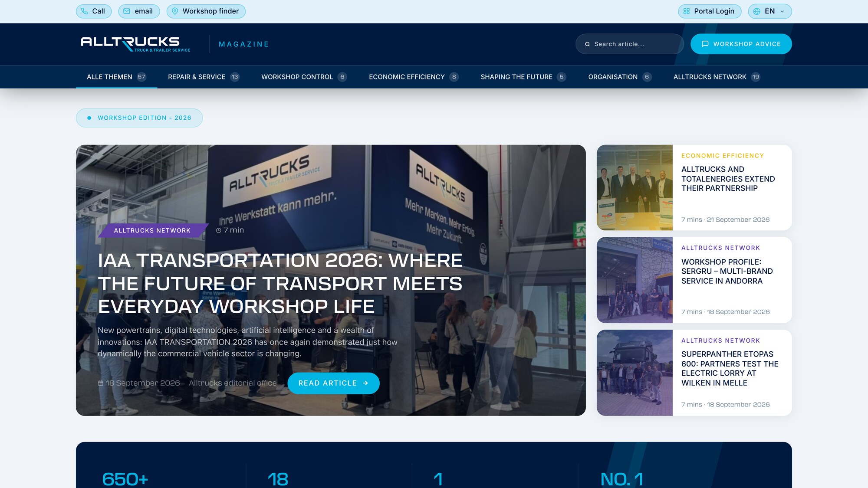Image resolution: width=868 pixels, height=488 pixels.
Task: Open the TotalEnergies partnership article thumbnail
Action: [635, 187]
